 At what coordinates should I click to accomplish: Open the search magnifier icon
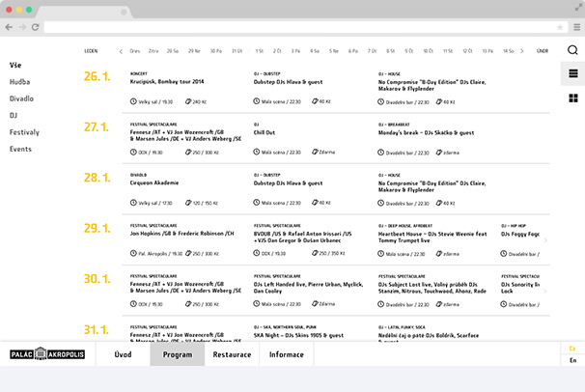click(572, 50)
